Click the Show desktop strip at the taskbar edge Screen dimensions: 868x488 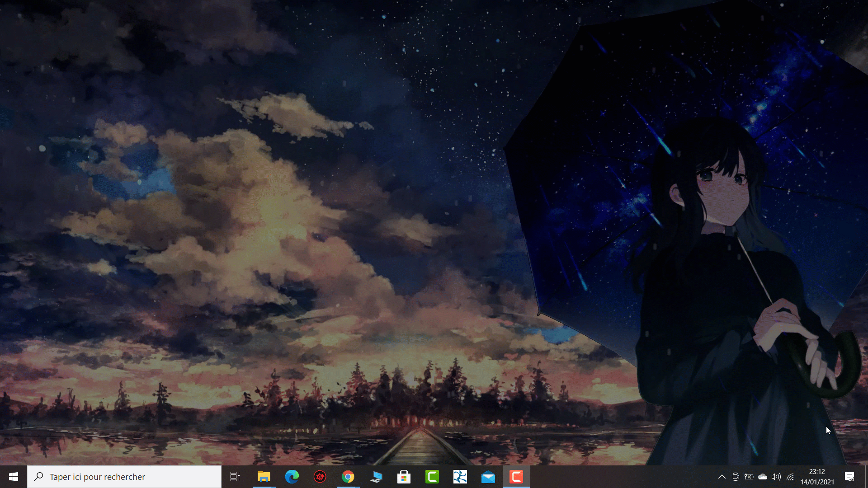tap(866, 477)
